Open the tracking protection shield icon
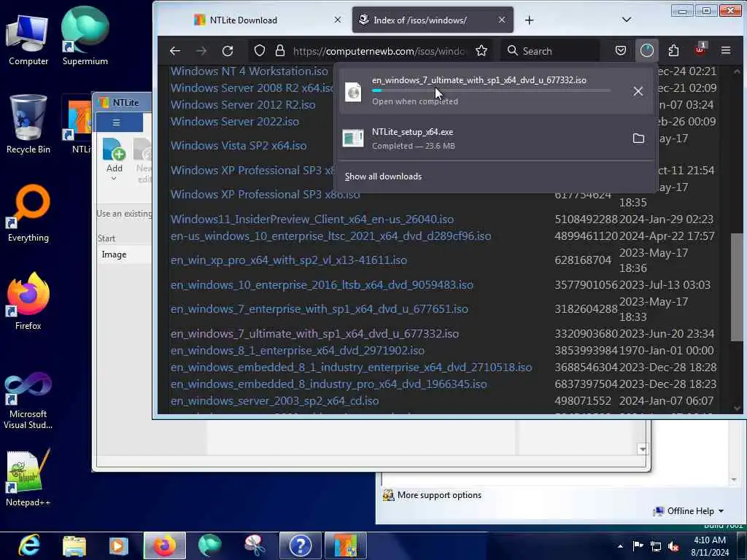Viewport: 747px width, 560px height. [x=259, y=51]
